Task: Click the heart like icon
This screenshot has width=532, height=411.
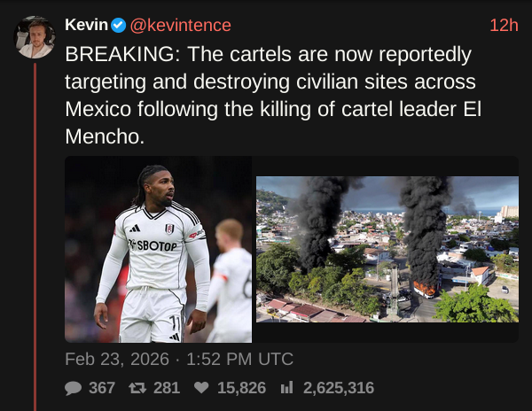Action: (x=201, y=388)
